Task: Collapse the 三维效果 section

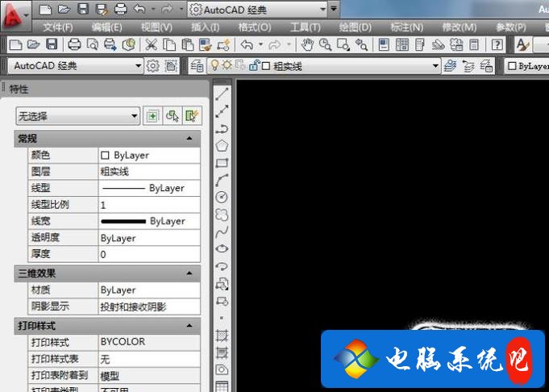Action: [x=189, y=273]
